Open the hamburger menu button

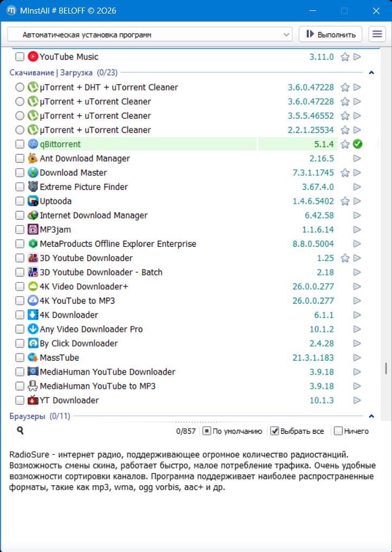[x=377, y=34]
